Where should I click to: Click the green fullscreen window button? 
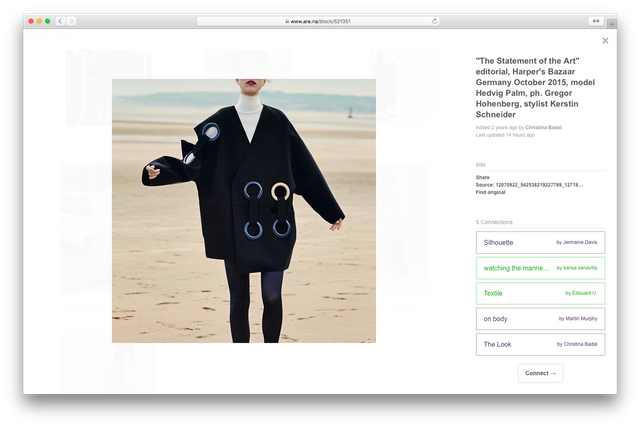click(x=47, y=21)
